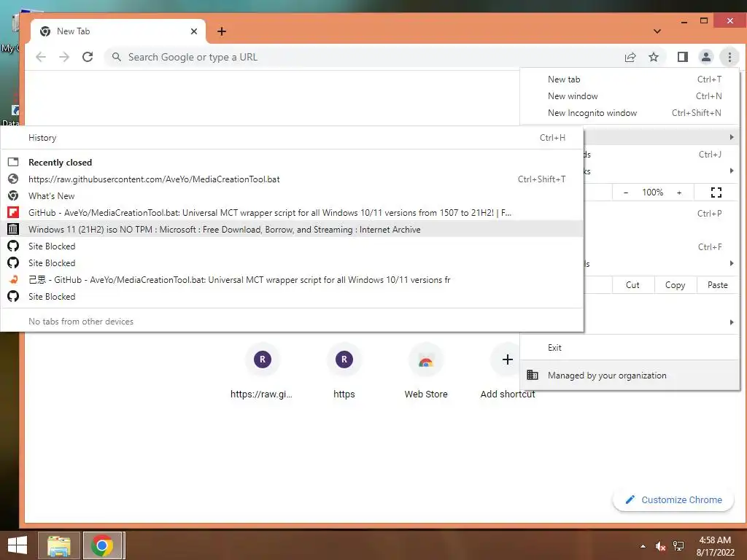747x560 pixels.
Task: Click the muted speaker tray icon
Action: coord(660,546)
